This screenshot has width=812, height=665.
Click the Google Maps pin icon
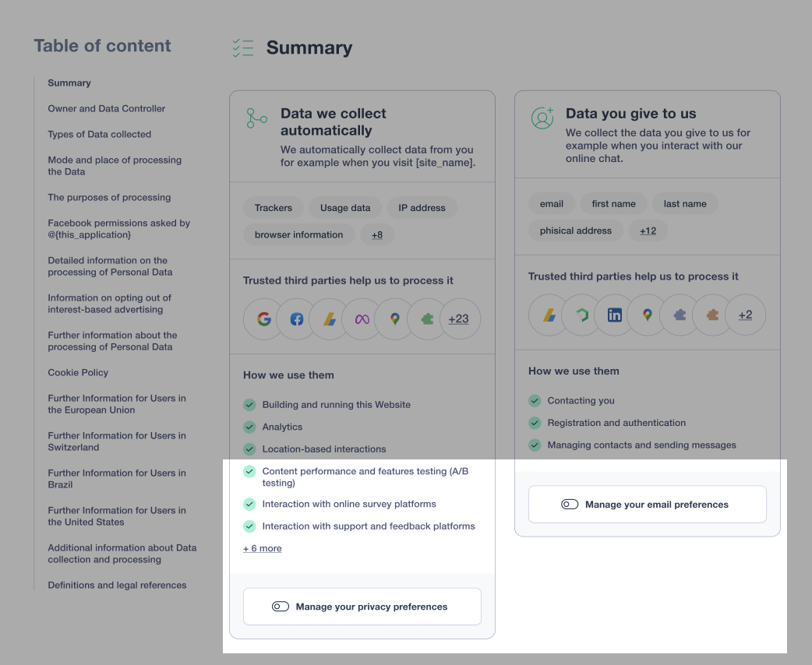[x=394, y=318]
